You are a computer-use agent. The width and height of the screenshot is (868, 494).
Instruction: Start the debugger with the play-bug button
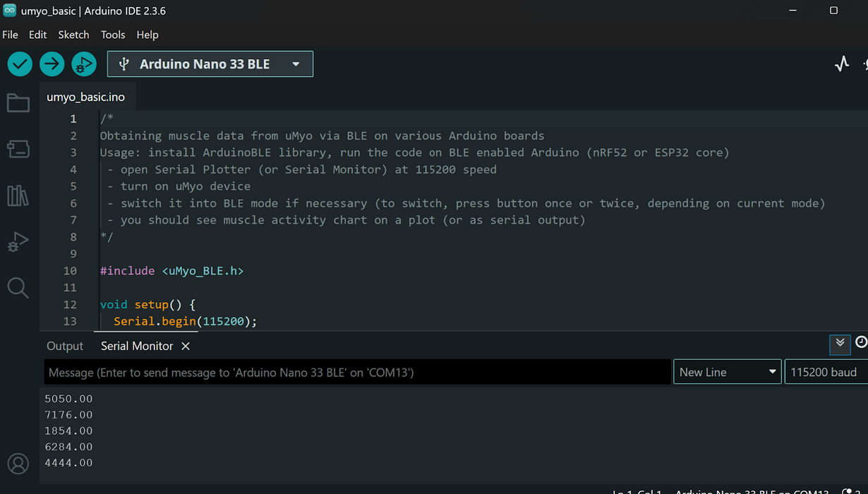pos(83,64)
